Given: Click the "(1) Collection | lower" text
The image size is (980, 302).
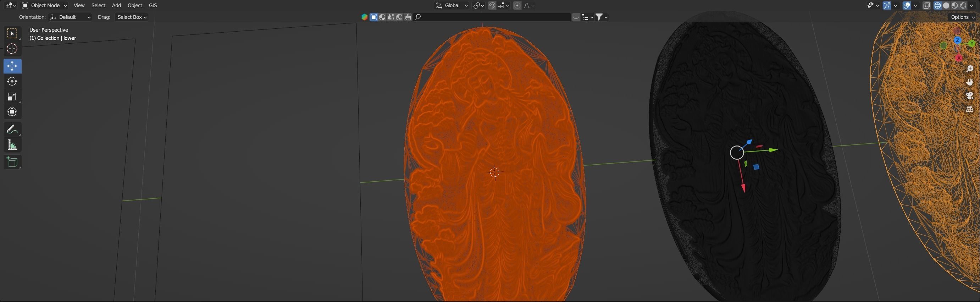Looking at the screenshot, I should (53, 38).
